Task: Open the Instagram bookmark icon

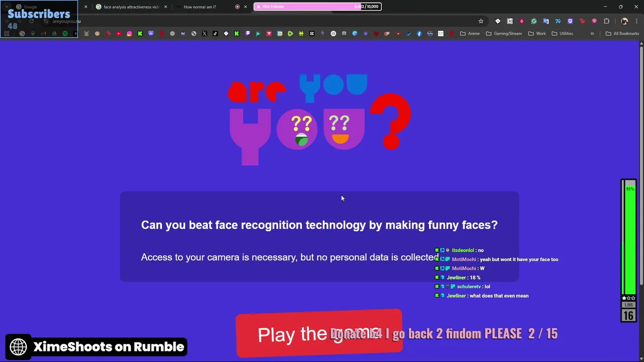Action: click(129, 33)
